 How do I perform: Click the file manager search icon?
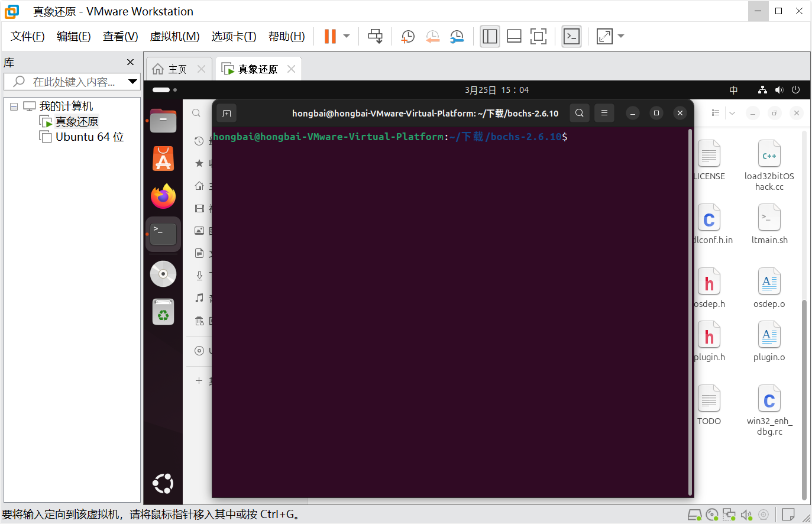point(196,113)
